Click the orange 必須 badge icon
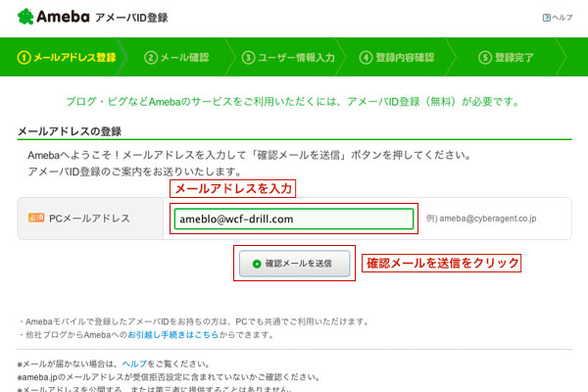 [x=36, y=218]
